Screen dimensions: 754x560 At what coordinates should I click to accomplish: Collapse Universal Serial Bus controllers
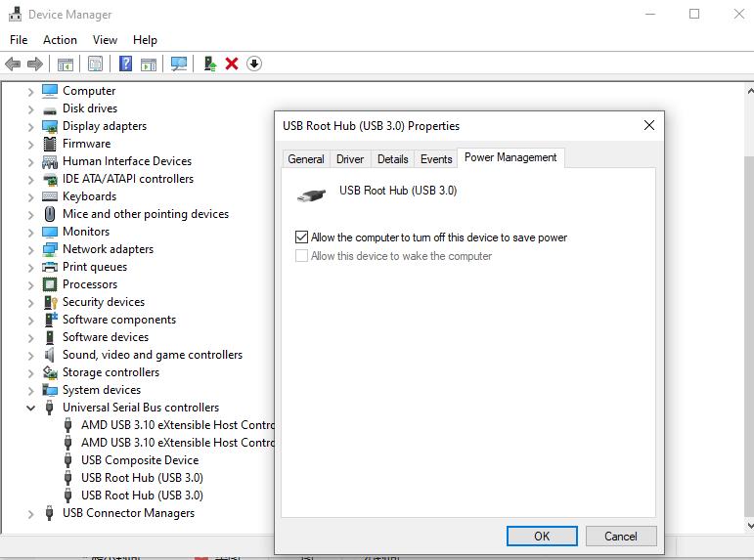[30, 409]
